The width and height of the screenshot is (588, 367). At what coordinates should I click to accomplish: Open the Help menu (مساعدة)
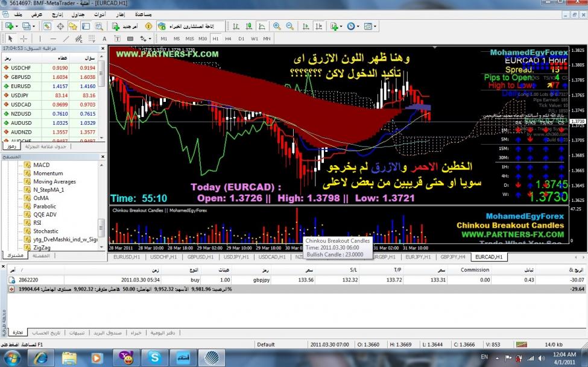(x=143, y=14)
